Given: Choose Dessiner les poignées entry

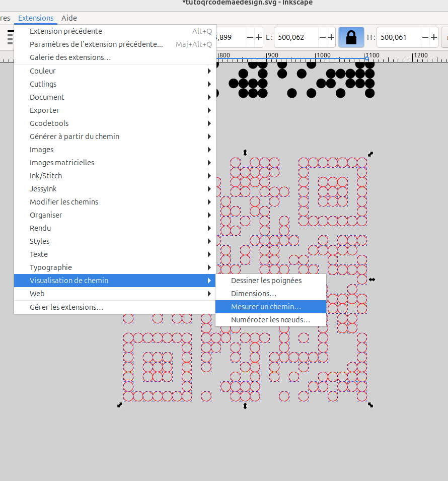Looking at the screenshot, I should pyautogui.click(x=266, y=281).
